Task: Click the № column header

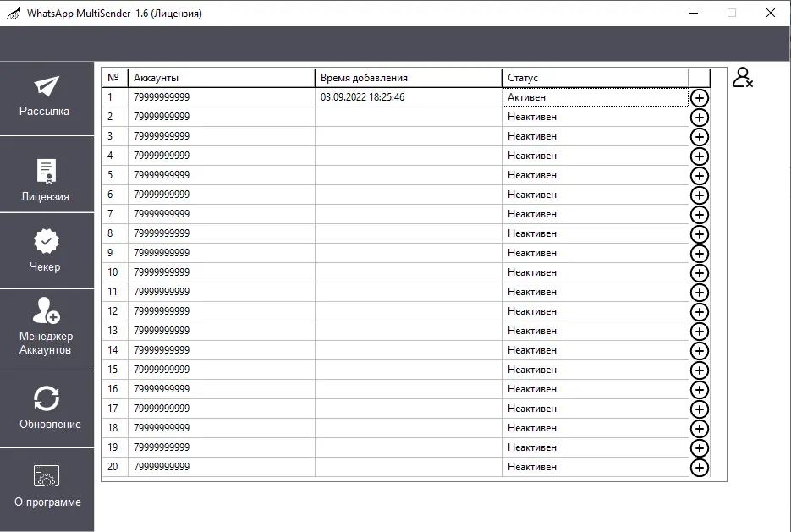Action: pos(115,78)
